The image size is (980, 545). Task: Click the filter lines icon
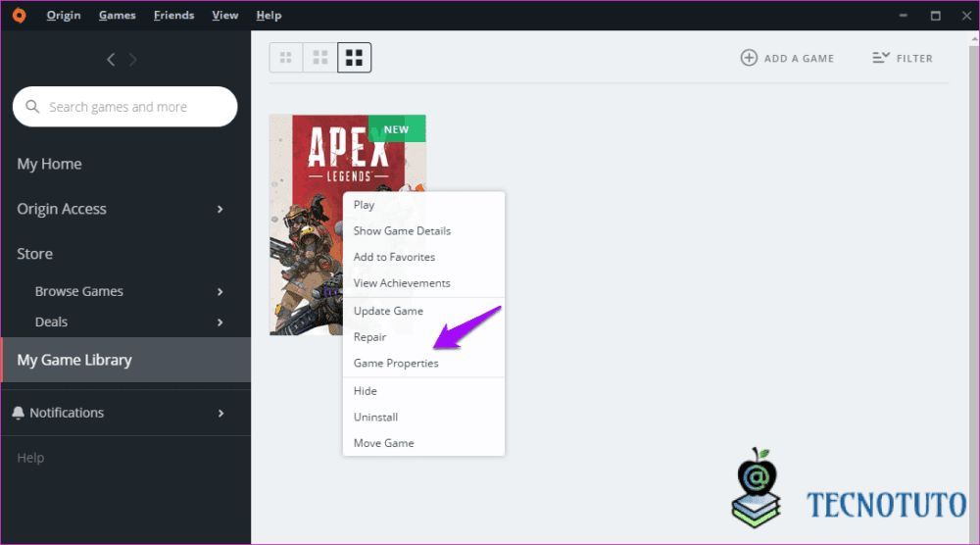881,58
